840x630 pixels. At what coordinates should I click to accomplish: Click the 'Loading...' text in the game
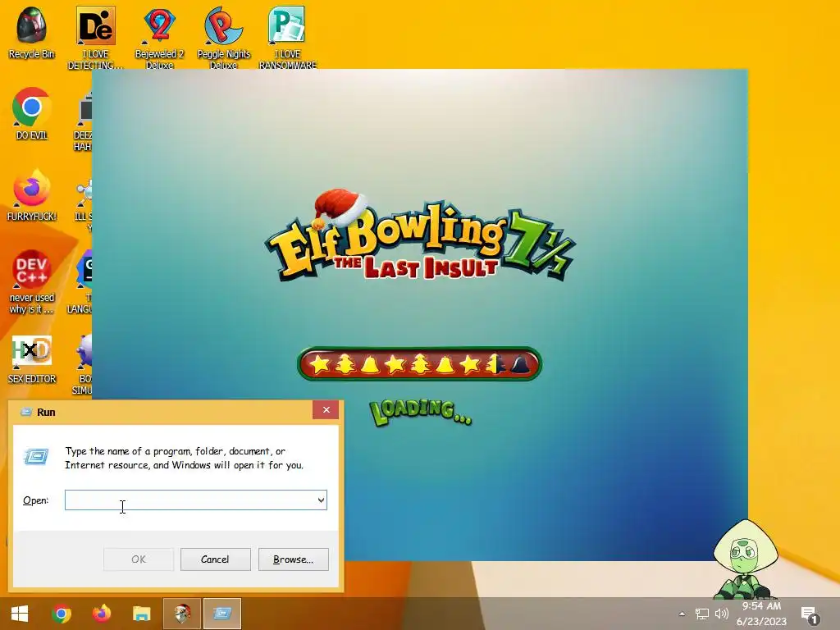click(x=421, y=413)
